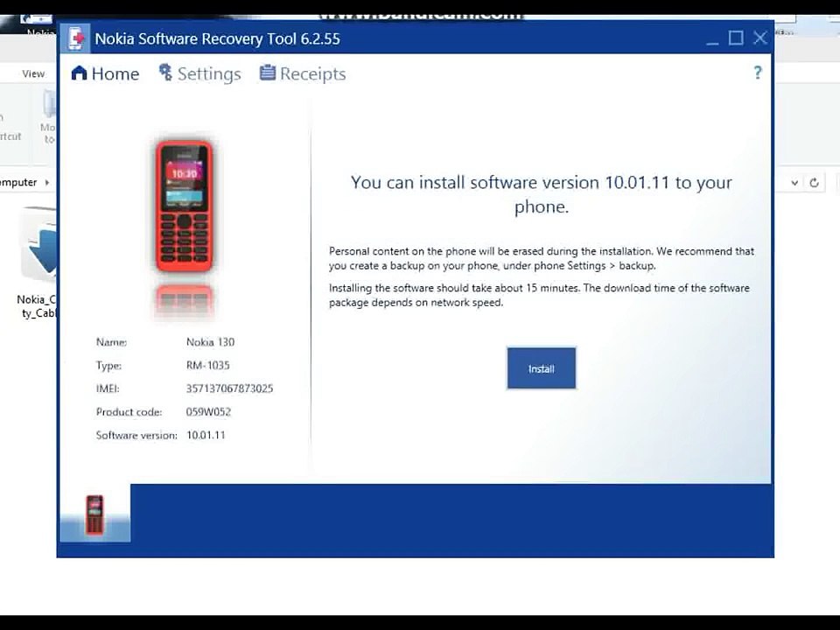Open the Receipts tab
The image size is (840, 630).
[303, 73]
